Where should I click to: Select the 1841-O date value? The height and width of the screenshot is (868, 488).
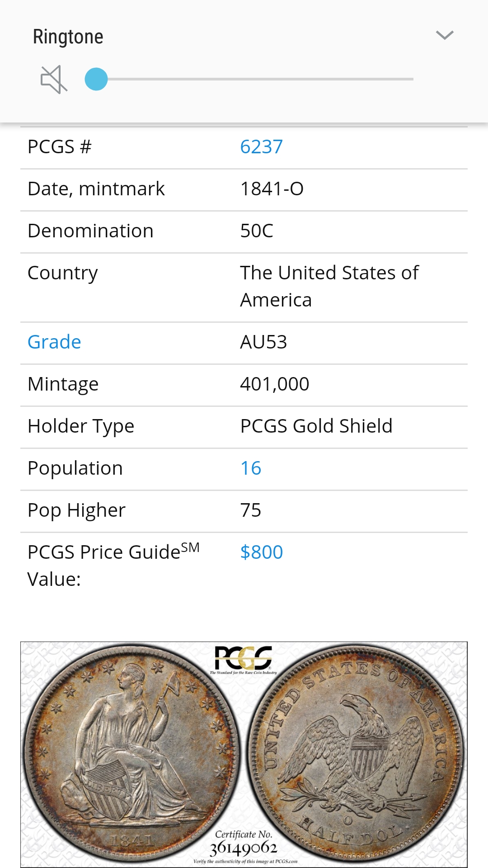click(x=272, y=189)
